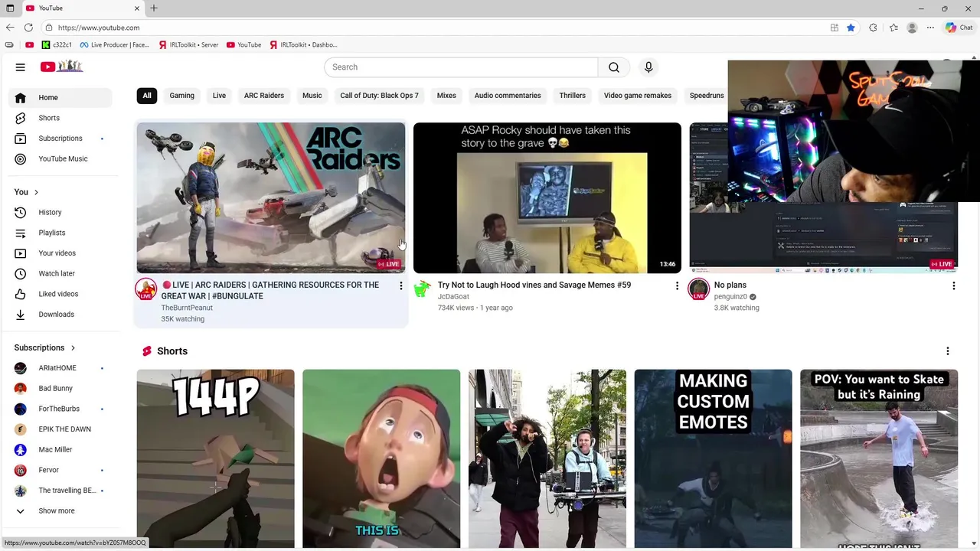Open Liked videos list
The height and width of the screenshot is (551, 980).
pos(60,294)
